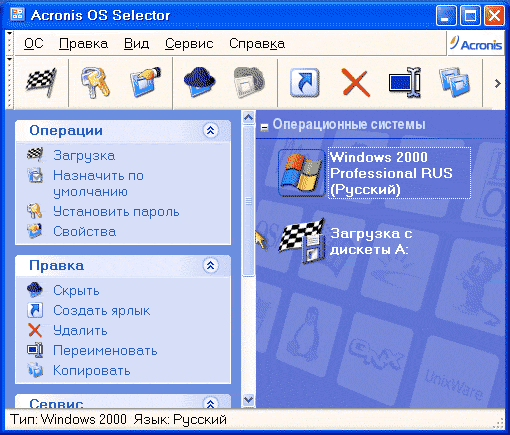Click Установить пароль link
Viewport: 510px width, 435px height.
click(116, 212)
